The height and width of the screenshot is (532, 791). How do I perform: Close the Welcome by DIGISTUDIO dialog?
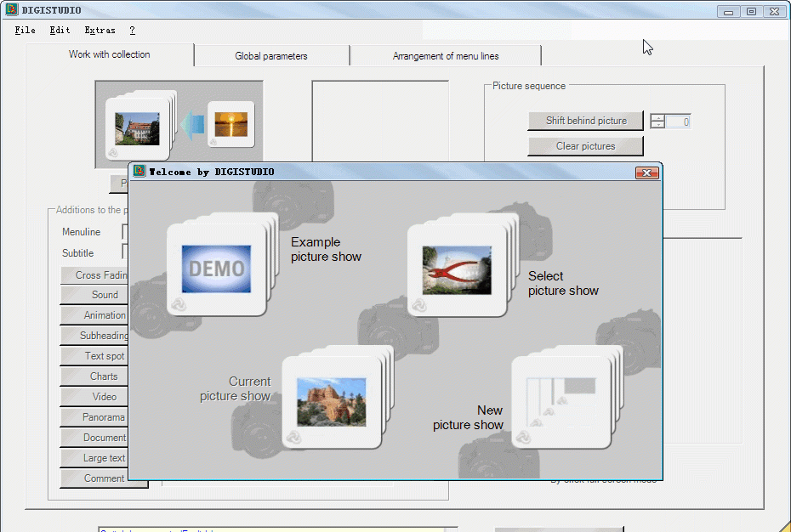click(646, 173)
